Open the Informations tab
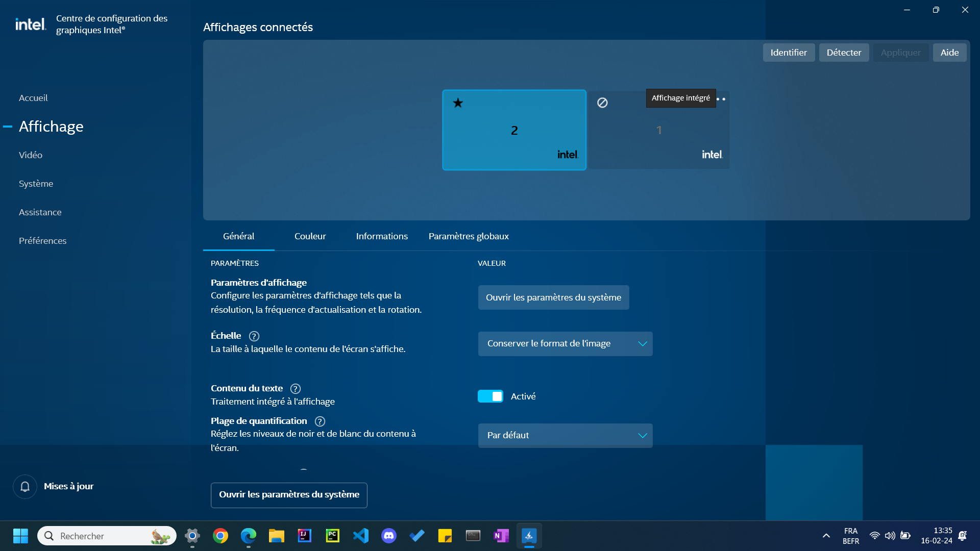 click(x=382, y=237)
